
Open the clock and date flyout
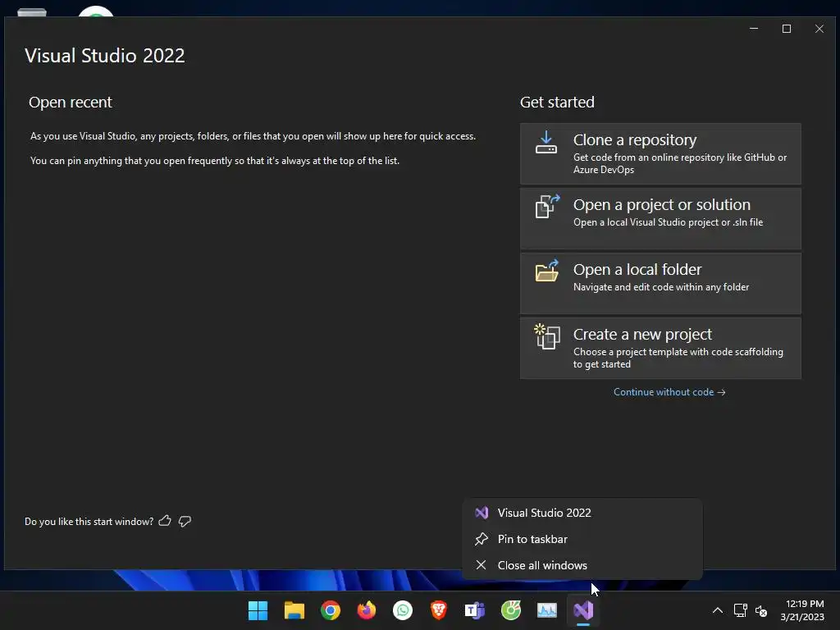tap(802, 610)
